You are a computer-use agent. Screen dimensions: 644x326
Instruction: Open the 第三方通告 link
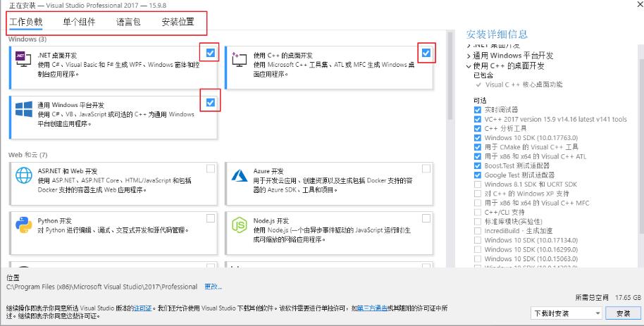pos(372,308)
